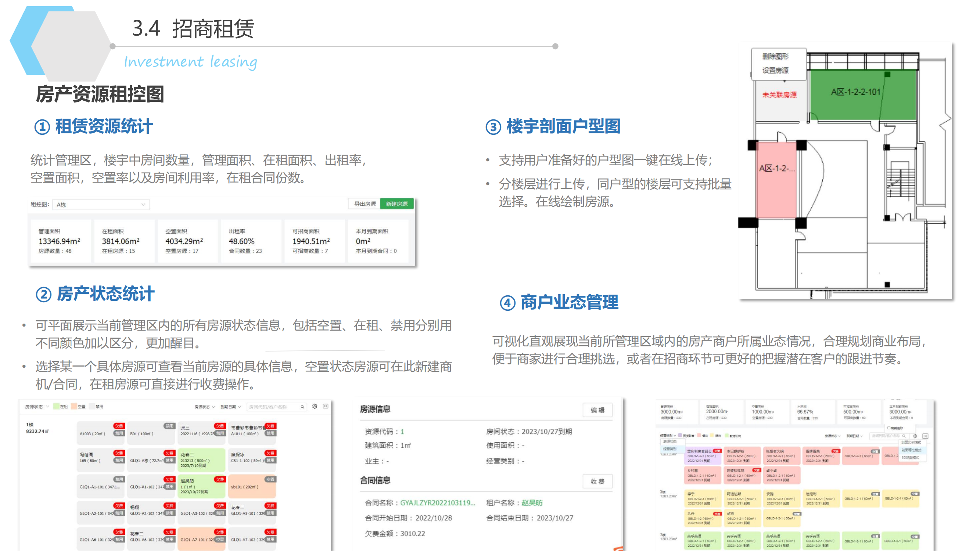980x551 pixels.
Task: Click the 导出房源 button
Action: (365, 204)
